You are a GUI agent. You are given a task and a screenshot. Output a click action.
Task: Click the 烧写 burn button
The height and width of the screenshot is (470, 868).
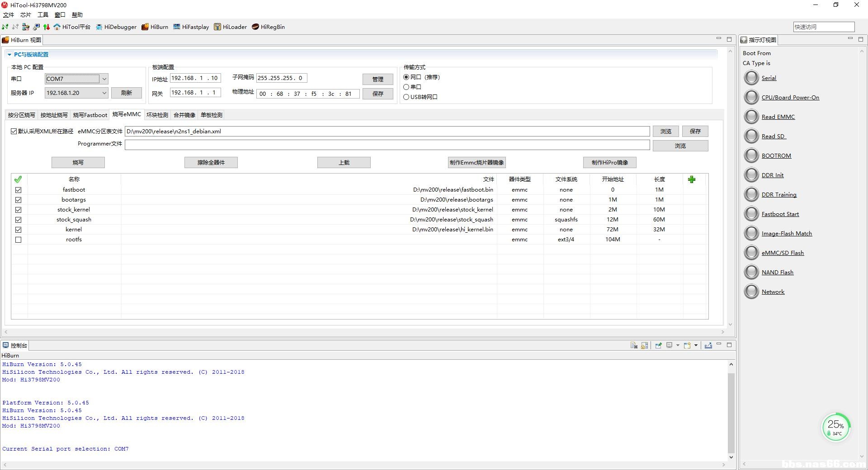[x=78, y=163]
